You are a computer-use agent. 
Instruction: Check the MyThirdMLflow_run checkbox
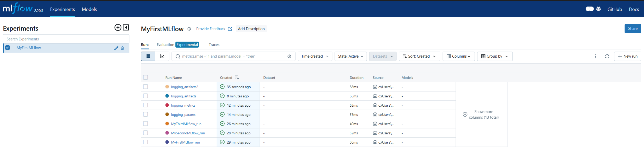(x=145, y=124)
